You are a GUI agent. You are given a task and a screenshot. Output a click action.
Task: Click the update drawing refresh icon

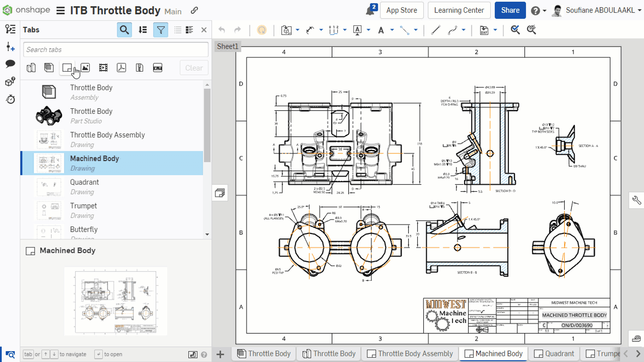(x=262, y=30)
